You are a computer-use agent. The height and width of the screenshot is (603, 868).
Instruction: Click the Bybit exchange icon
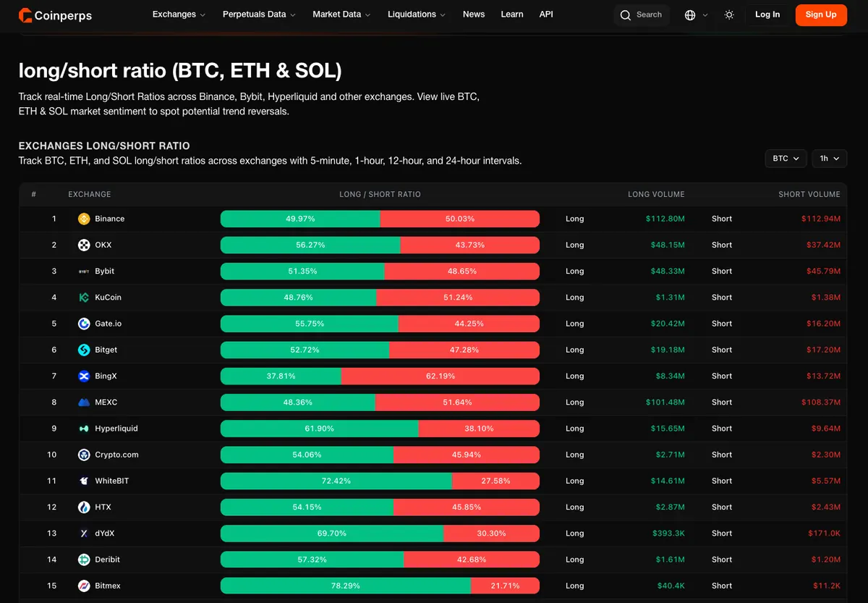pos(84,271)
